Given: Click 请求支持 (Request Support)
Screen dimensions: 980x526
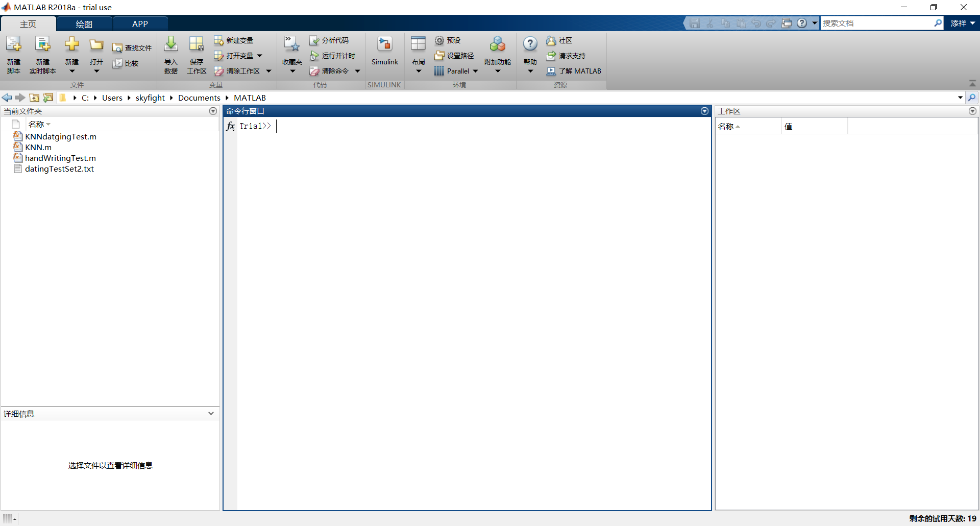Looking at the screenshot, I should pos(566,56).
